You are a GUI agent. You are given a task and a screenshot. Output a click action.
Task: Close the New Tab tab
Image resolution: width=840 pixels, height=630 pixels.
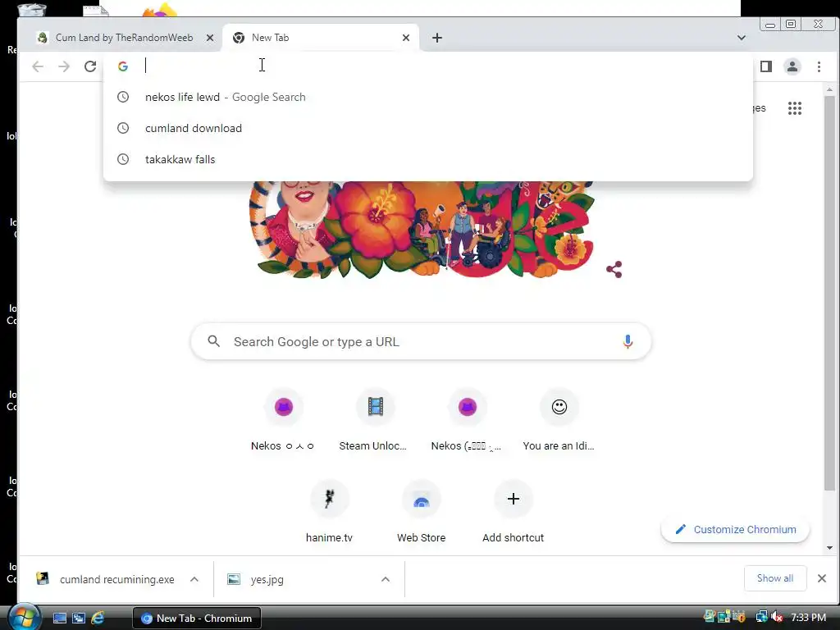405,38
